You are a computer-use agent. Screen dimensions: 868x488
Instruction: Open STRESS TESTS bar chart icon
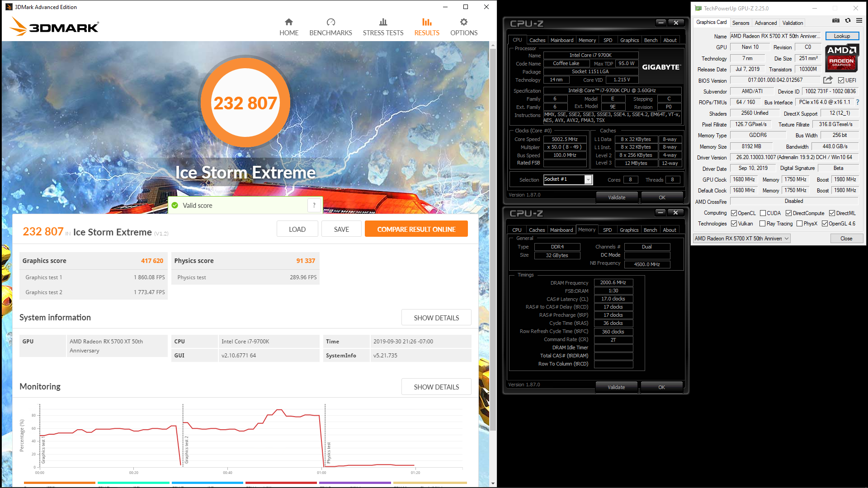(383, 22)
